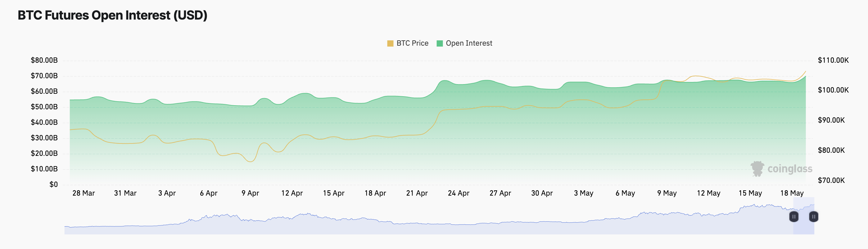Screen dimensions: 868x249
Task: Click the 28 Mar date label
Action: pyautogui.click(x=84, y=193)
